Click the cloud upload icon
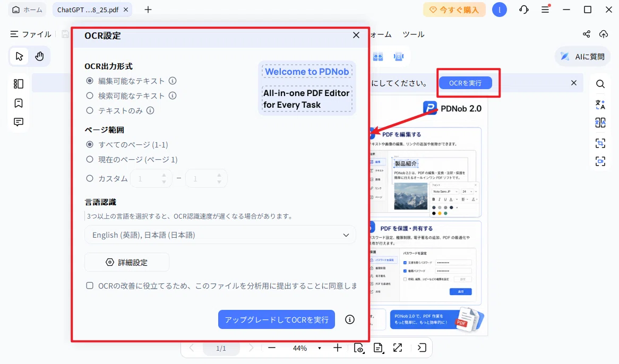 tap(604, 34)
